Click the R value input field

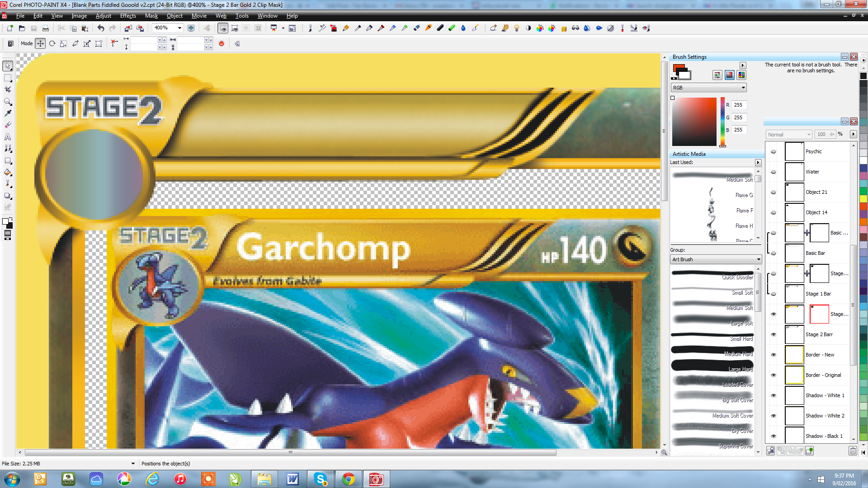pos(739,105)
